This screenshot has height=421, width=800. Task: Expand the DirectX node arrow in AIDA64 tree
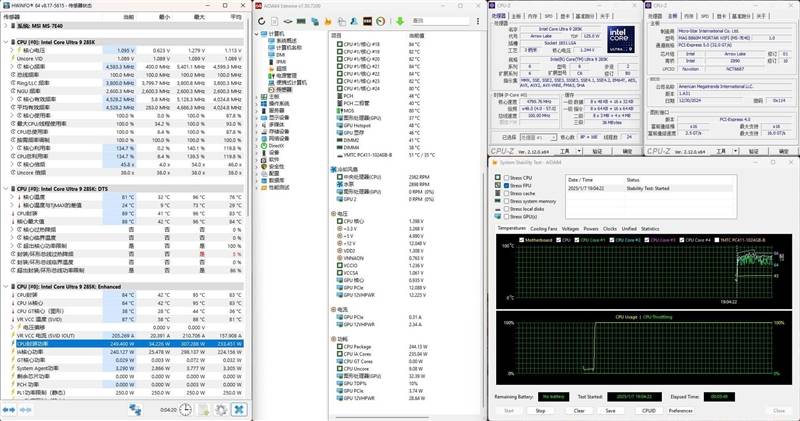257,146
